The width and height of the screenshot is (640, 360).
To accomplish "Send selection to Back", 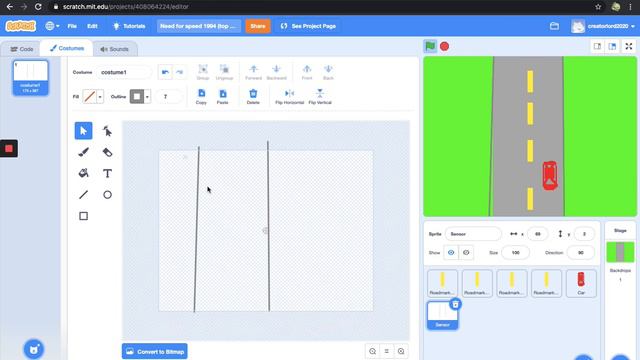I will [328, 72].
